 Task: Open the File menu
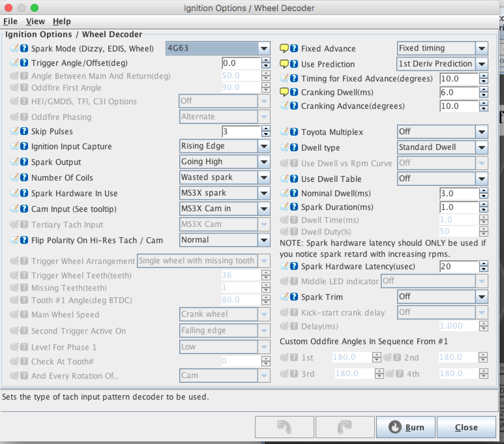10,22
